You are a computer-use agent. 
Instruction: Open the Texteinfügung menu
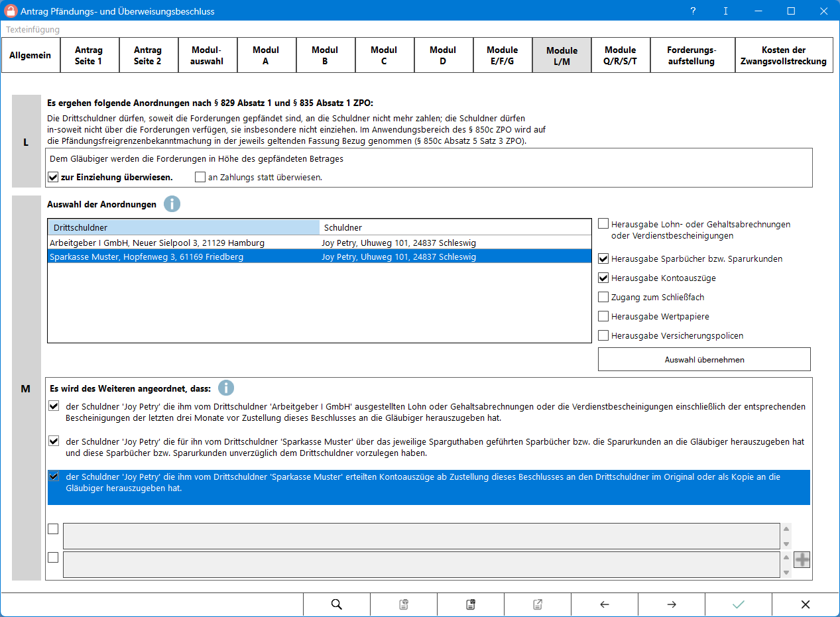tap(32, 30)
